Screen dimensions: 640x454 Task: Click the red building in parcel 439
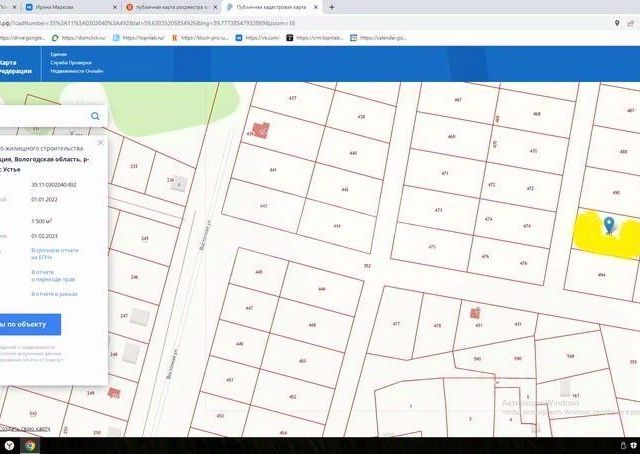(x=261, y=130)
